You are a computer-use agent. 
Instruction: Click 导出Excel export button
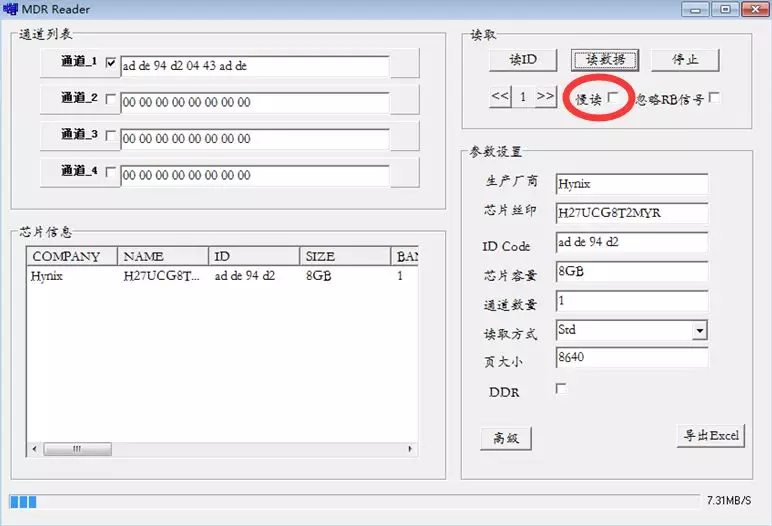tap(711, 436)
